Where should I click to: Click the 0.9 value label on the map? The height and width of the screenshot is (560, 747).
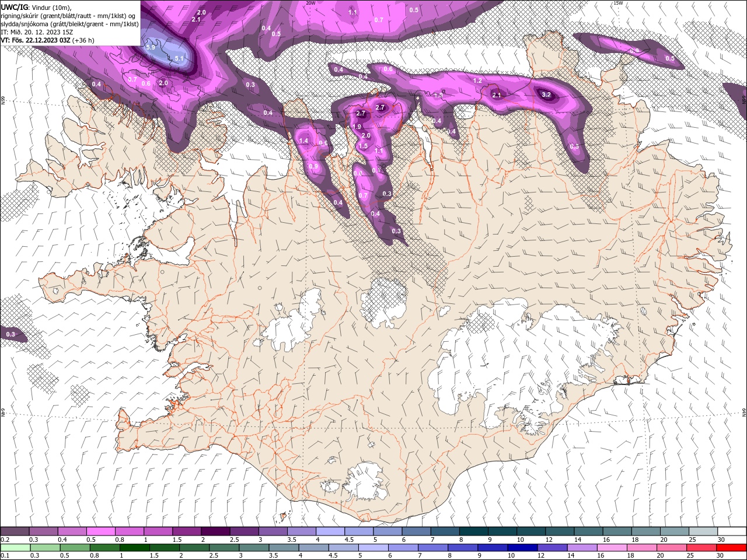click(313, 166)
